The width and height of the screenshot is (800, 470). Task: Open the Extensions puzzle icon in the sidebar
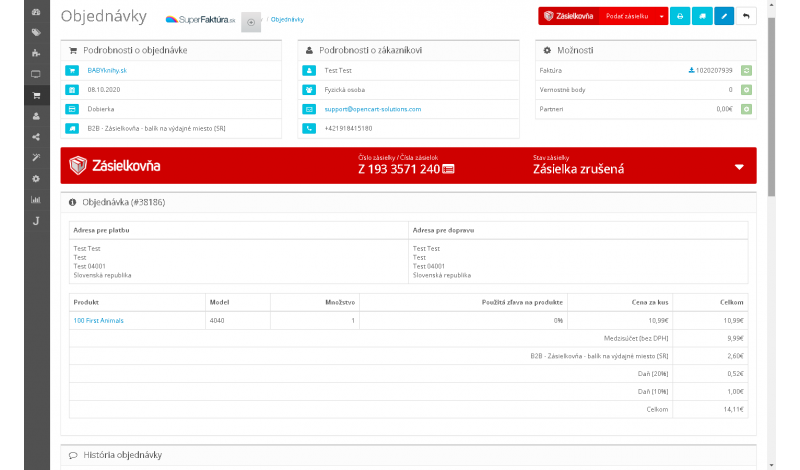(36, 53)
